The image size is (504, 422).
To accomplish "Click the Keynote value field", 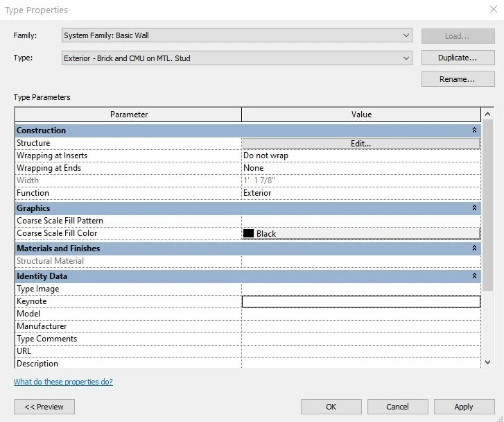I will pyautogui.click(x=361, y=302).
